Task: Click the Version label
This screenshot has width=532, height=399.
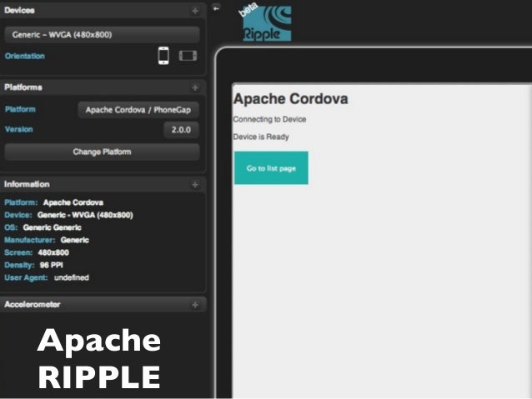Action: click(x=18, y=129)
